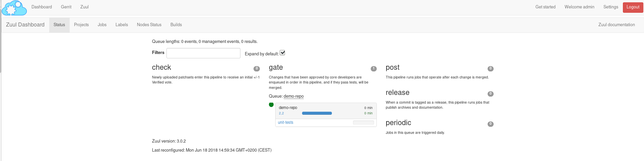The width and height of the screenshot is (644, 161).
Task: Open the Jobs tab
Action: click(x=102, y=25)
